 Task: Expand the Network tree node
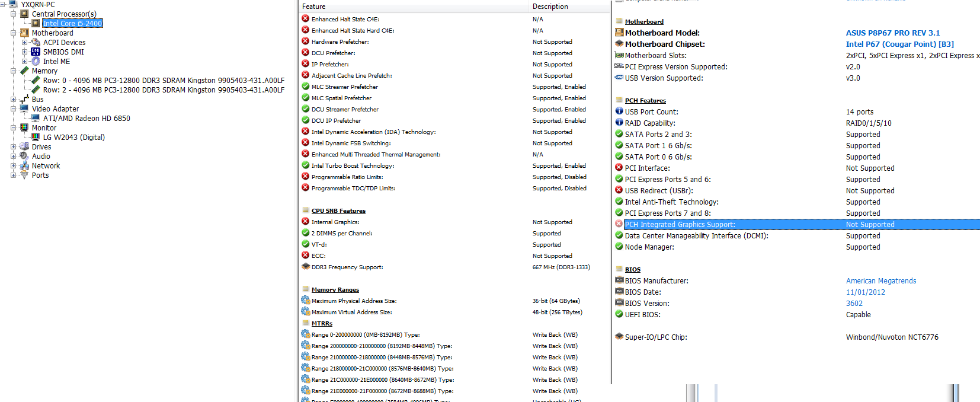tap(13, 165)
